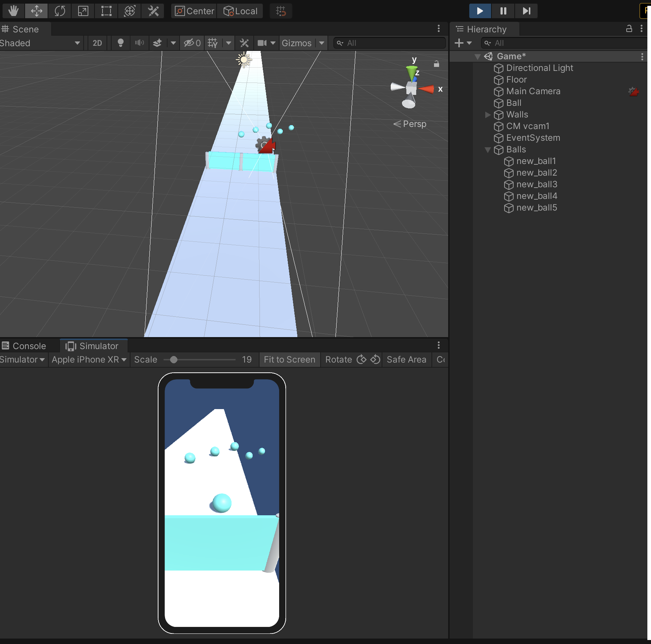Select the Rotate tool
The width and height of the screenshot is (651, 644).
(60, 11)
